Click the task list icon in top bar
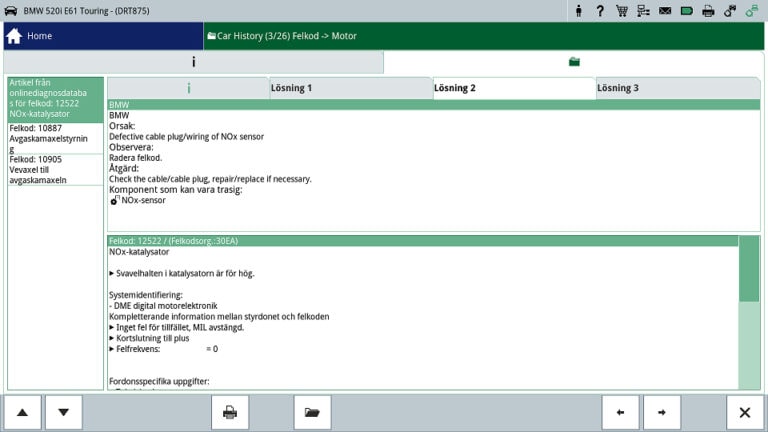The image size is (768, 432). pyautogui.click(x=643, y=11)
